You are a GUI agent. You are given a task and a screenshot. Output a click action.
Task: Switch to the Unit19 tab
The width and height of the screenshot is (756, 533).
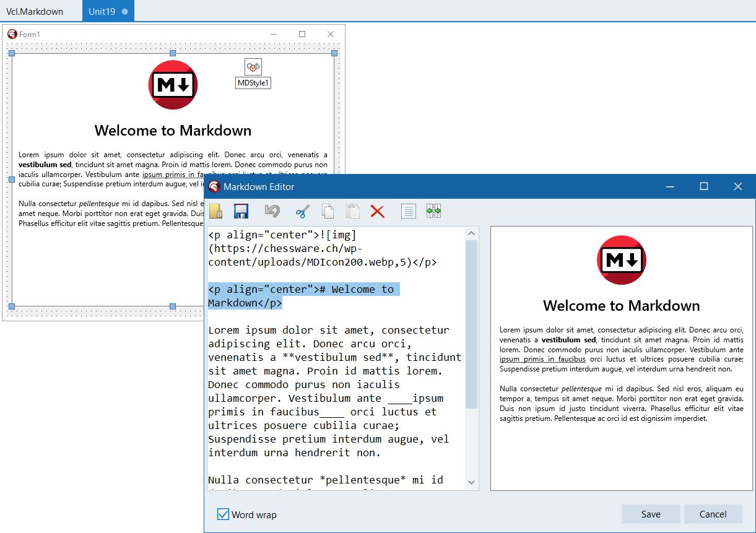pos(108,11)
